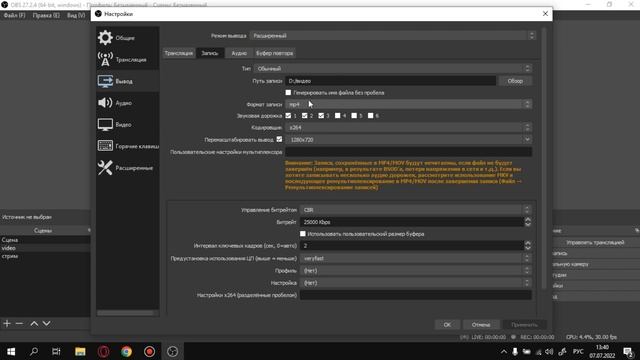Open the Правка menu in OBS
The width and height of the screenshot is (640, 360).
tap(46, 15)
